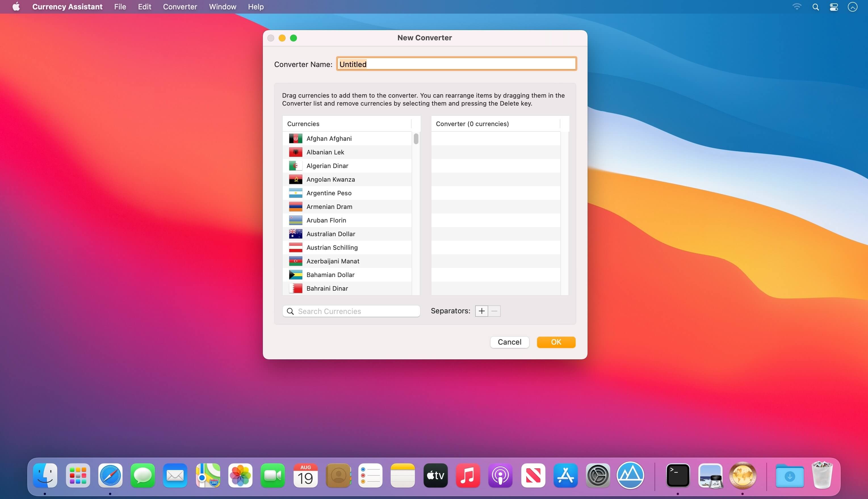
Task: Select the Afghan Afghani flag icon
Action: [x=295, y=139]
